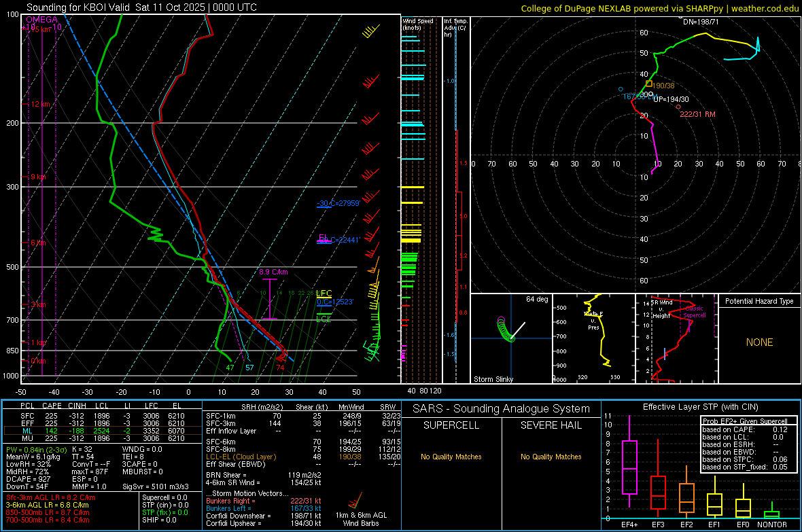802x532 pixels.
Task: Click the 'Corfidi Downshear = 198/71 kt' line
Action: tap(264, 516)
